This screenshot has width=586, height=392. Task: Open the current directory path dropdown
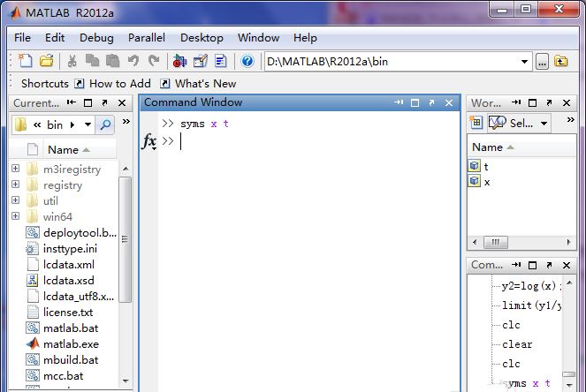click(x=524, y=62)
